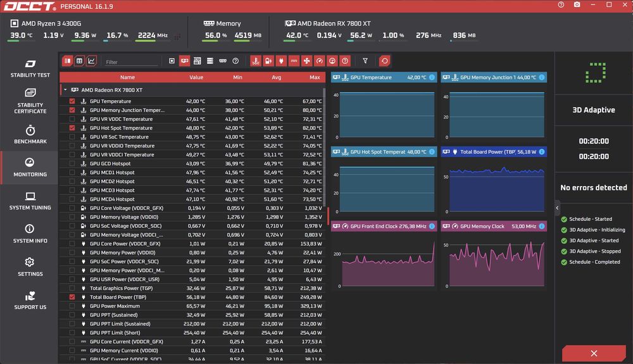Screen dimensions: 633x364
Task: Open info for GPU Temperature graph
Action: coord(432,77)
